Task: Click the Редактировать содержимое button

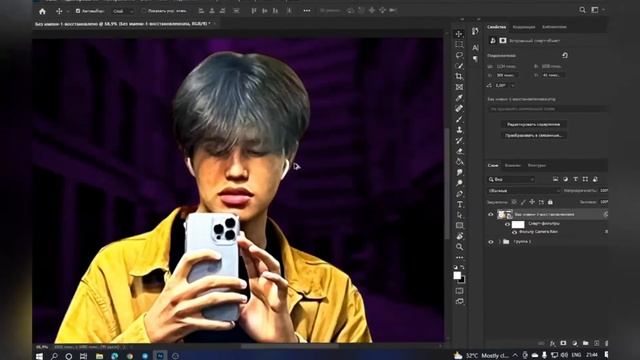Action: click(533, 124)
